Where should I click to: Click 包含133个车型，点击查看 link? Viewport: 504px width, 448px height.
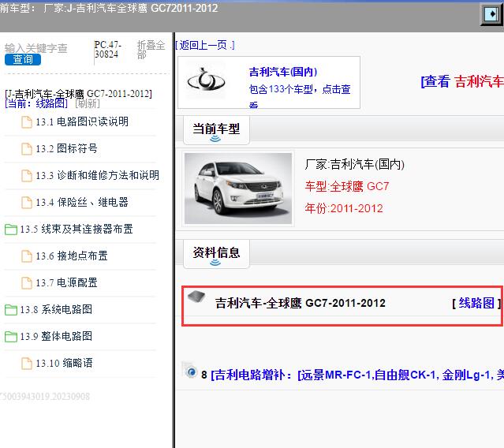coord(300,95)
